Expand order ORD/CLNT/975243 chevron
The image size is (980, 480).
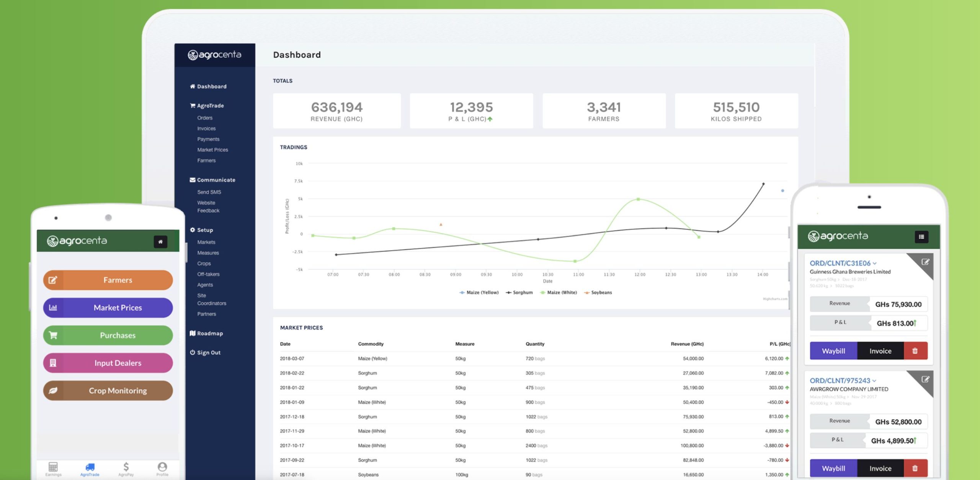pyautogui.click(x=874, y=381)
